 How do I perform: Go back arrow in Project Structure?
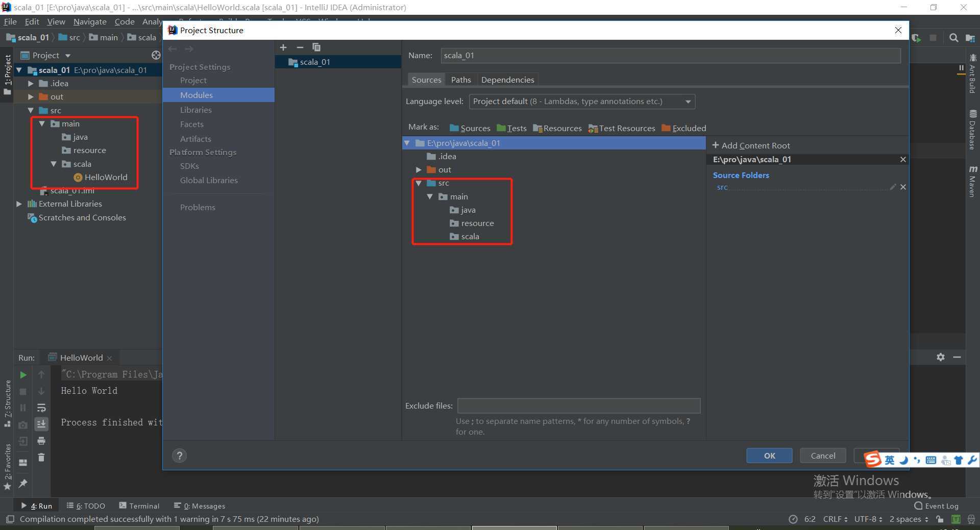click(x=173, y=49)
